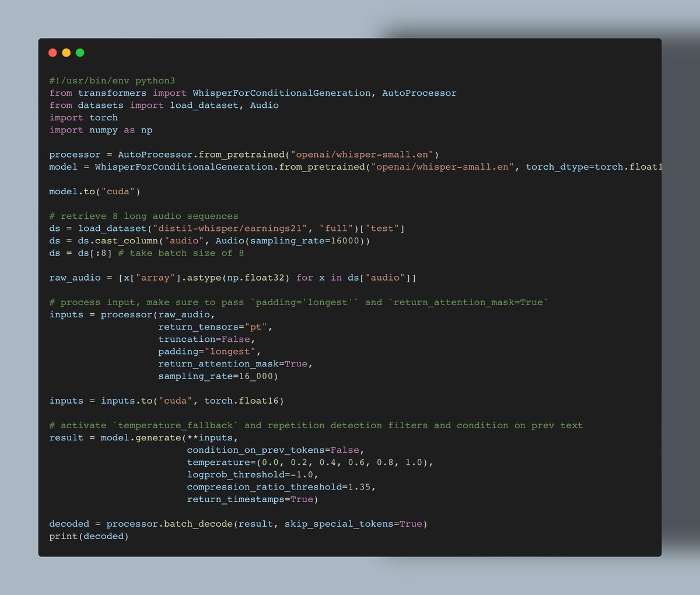Click the torch import statement
This screenshot has width=700, height=595.
[x=83, y=117]
